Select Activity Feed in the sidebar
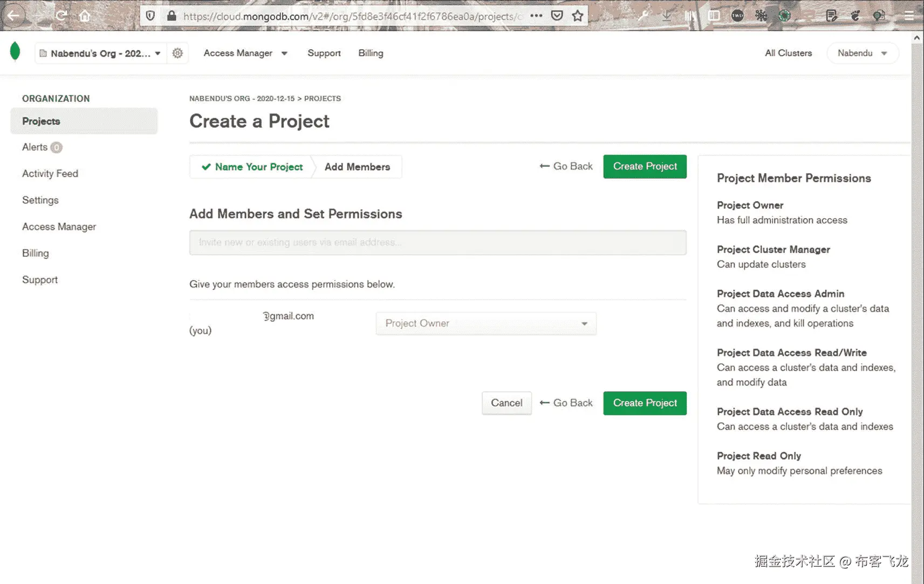The width and height of the screenshot is (924, 584). 50,173
